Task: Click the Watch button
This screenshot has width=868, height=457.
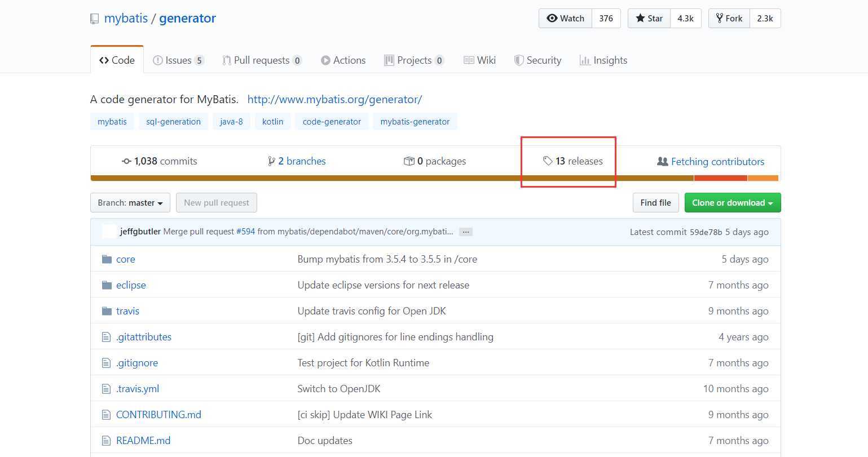Action: click(565, 19)
